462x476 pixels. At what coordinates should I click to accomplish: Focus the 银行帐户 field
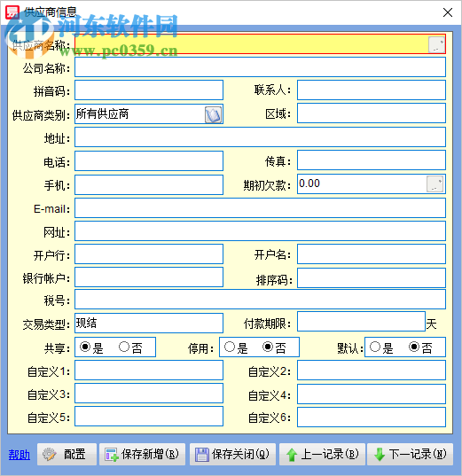[x=149, y=277]
